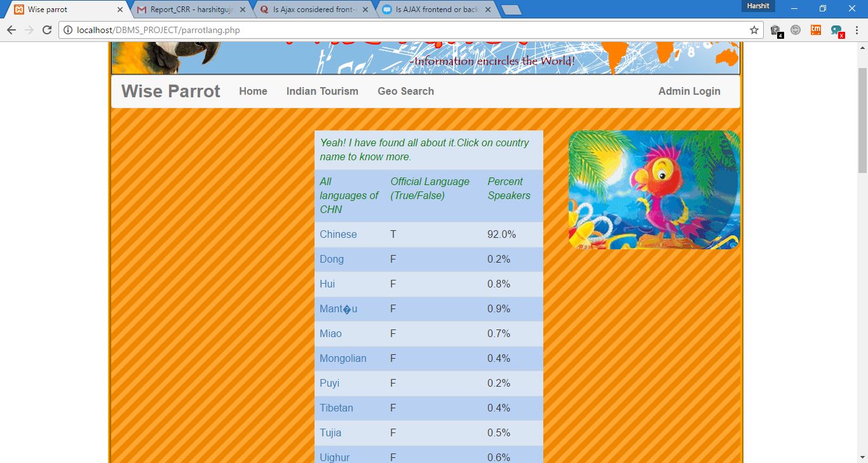Click the Mant�u language link
The height and width of the screenshot is (463, 868).
pos(338,308)
